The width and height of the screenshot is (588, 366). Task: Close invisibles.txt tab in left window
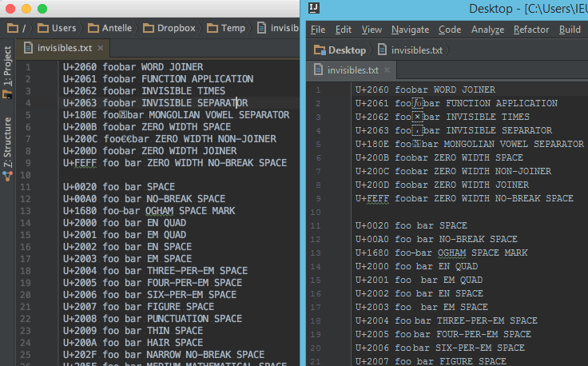point(101,48)
